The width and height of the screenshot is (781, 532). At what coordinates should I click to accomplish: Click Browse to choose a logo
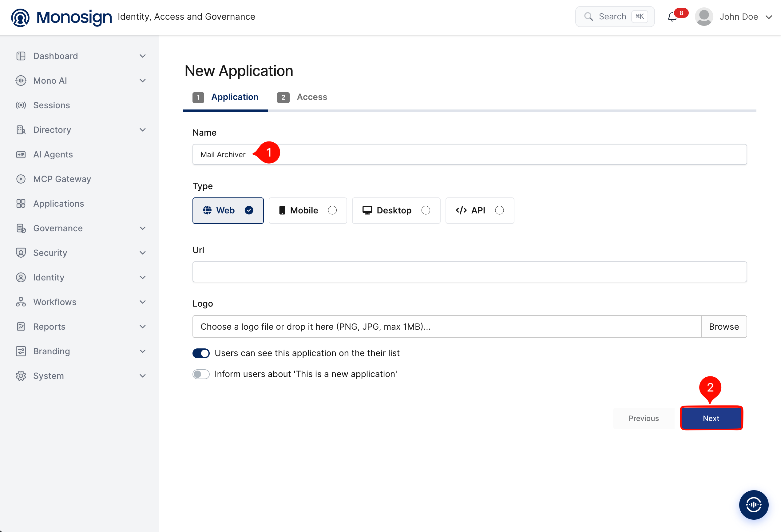click(724, 327)
